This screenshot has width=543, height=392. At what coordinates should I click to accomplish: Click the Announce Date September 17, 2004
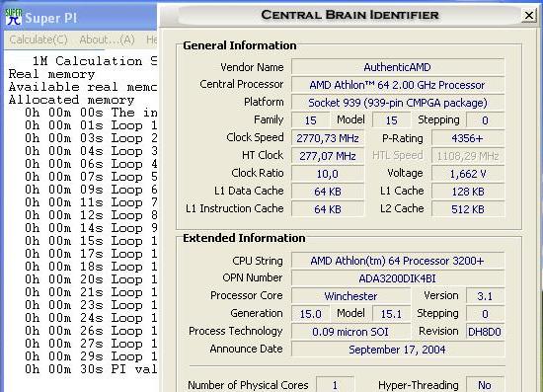[398, 350]
